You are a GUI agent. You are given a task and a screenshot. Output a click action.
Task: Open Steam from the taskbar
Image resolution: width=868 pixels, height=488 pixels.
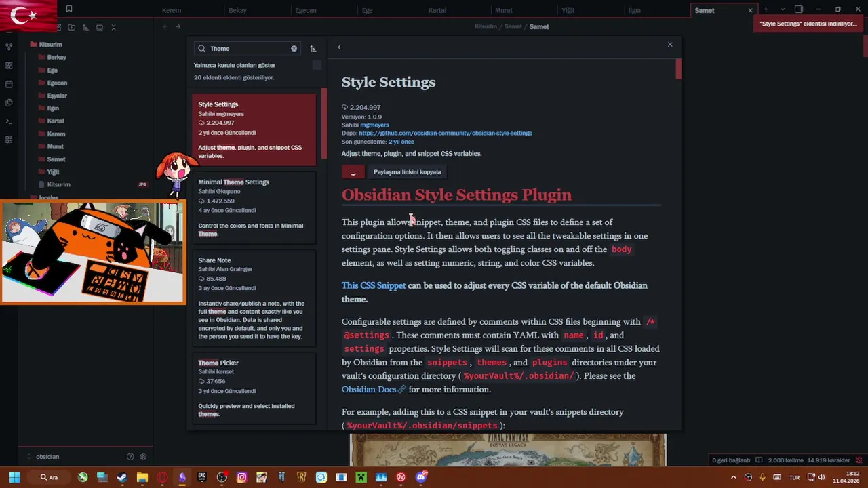(x=122, y=477)
